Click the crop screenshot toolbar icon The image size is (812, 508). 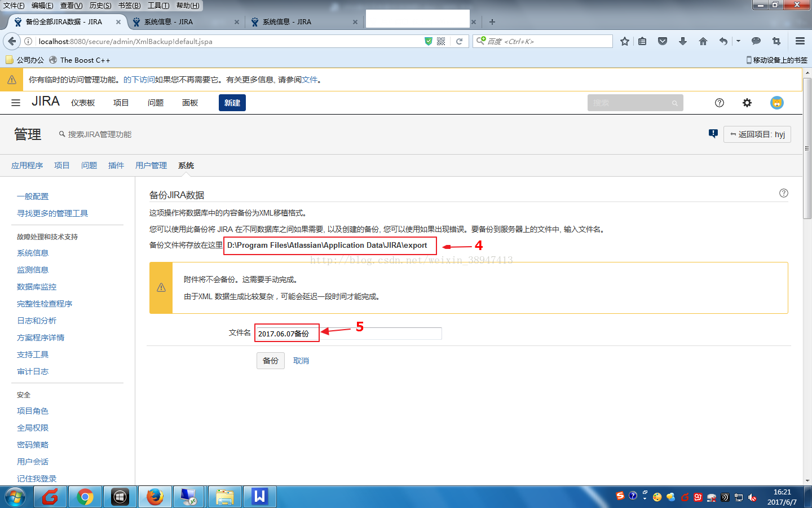[x=776, y=41]
